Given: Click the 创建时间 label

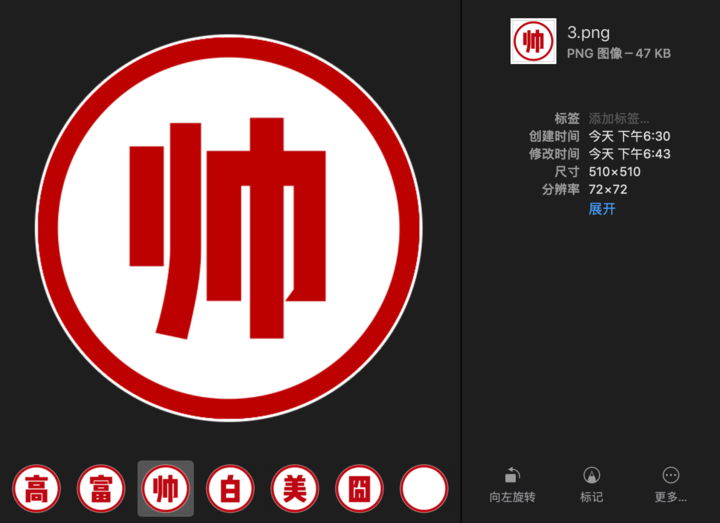Looking at the screenshot, I should pos(554,136).
